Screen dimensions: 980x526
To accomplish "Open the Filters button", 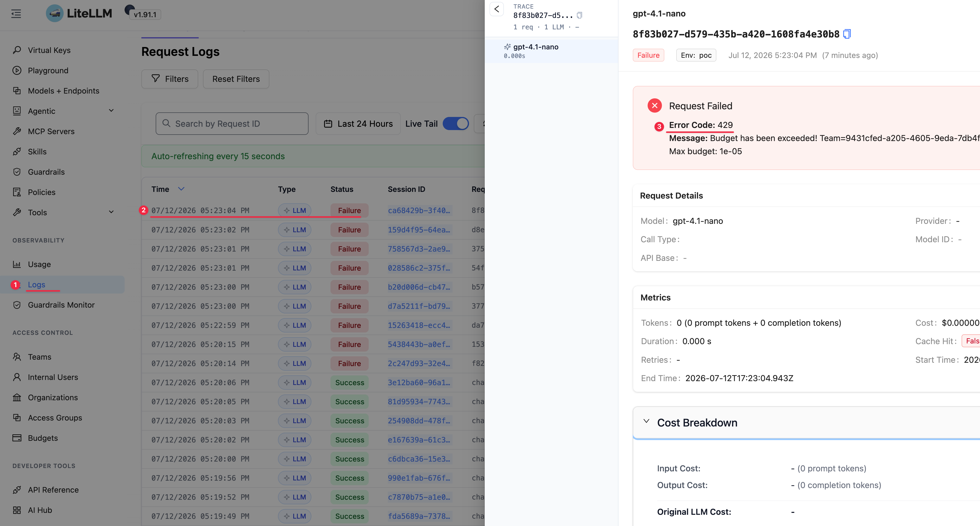I will tap(170, 79).
